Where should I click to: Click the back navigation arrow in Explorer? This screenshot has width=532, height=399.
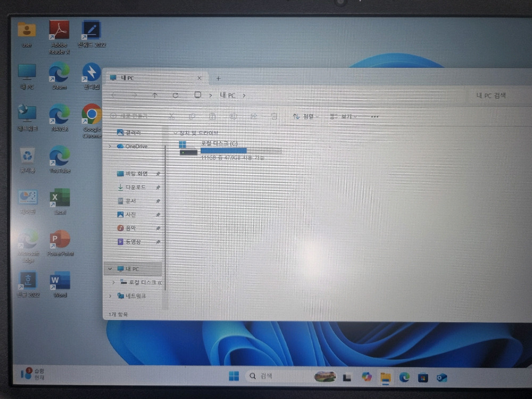coord(113,95)
